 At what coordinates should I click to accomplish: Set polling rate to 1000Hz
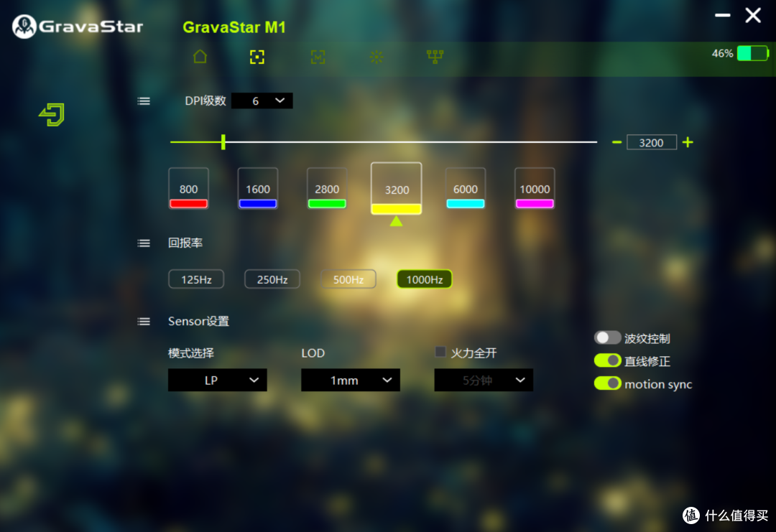[425, 279]
